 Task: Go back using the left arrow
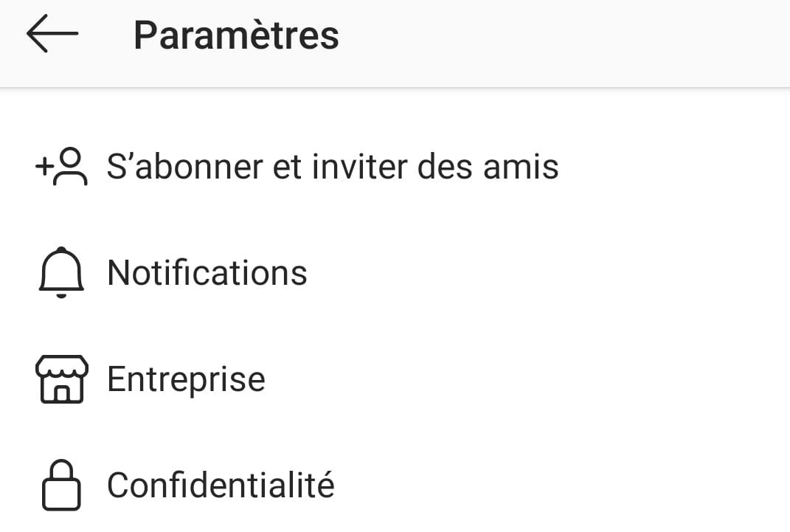(x=52, y=35)
